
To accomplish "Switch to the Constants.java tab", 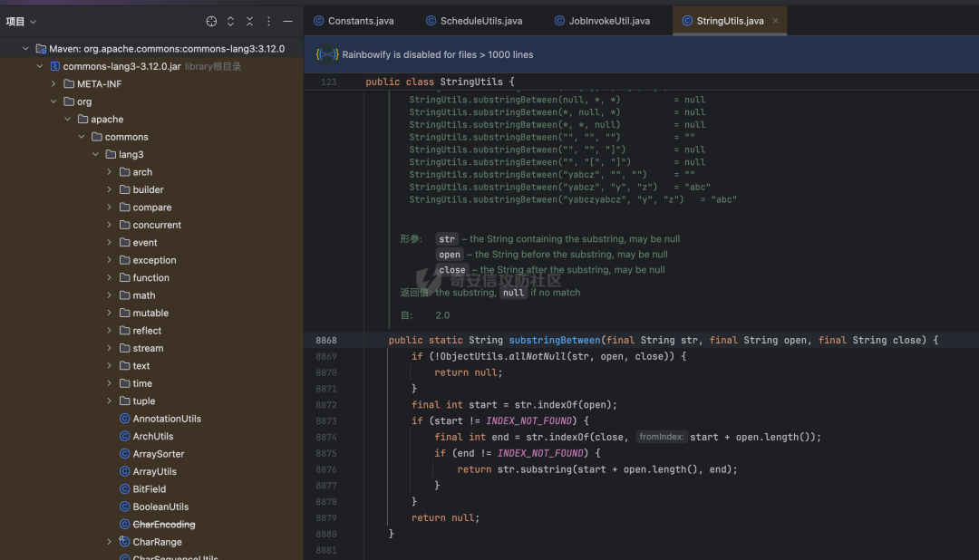I will (354, 21).
